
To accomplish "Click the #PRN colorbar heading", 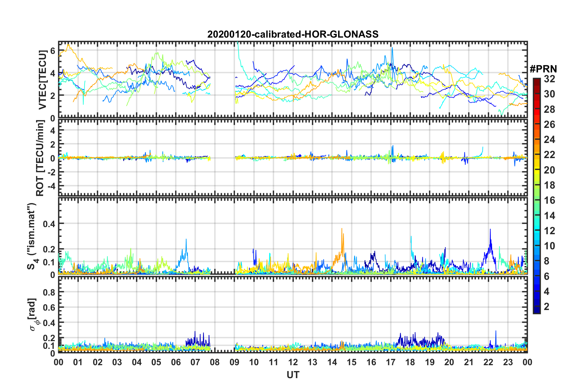I will [x=543, y=69].
